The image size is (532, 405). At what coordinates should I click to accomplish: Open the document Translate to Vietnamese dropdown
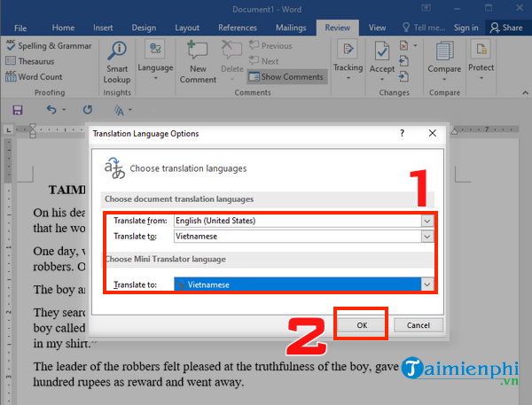(427, 237)
